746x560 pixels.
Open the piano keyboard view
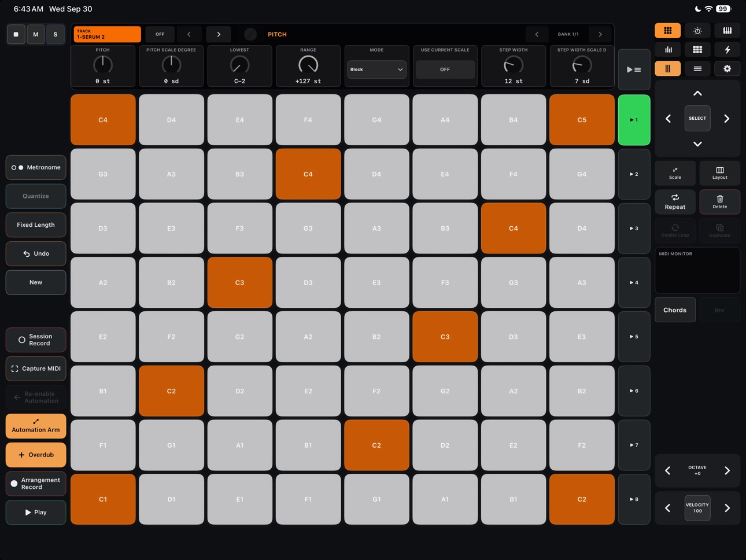727,31
